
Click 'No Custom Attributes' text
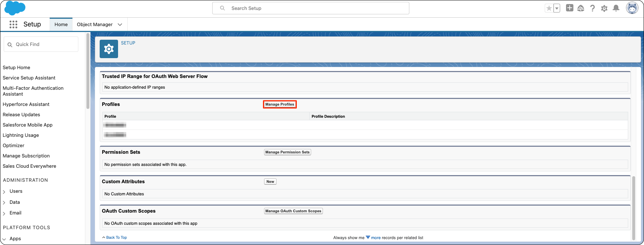click(124, 194)
